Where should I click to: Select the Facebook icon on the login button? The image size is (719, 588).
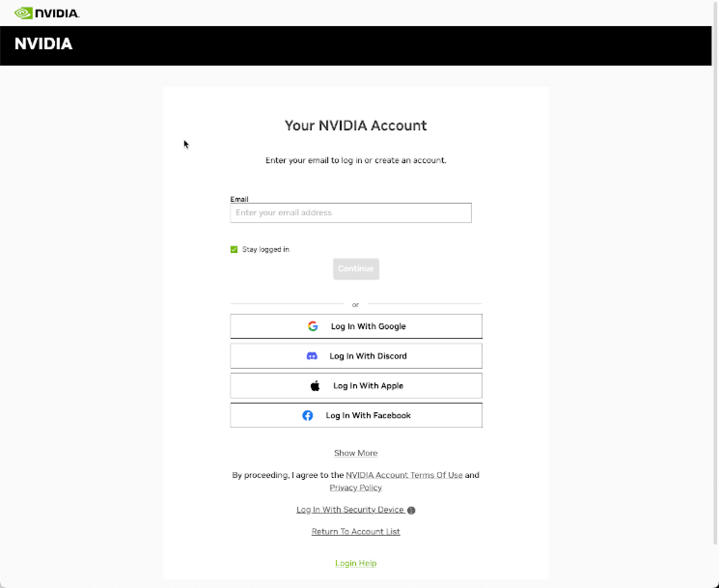point(307,415)
